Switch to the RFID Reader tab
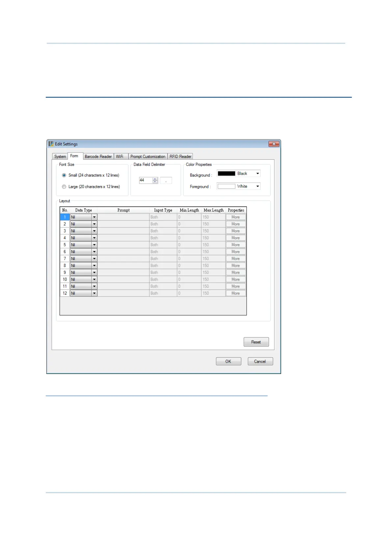 pyautogui.click(x=180, y=157)
